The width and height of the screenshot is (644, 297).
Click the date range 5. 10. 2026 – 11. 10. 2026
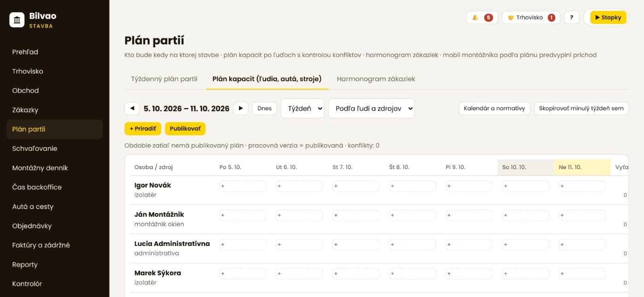coord(186,109)
